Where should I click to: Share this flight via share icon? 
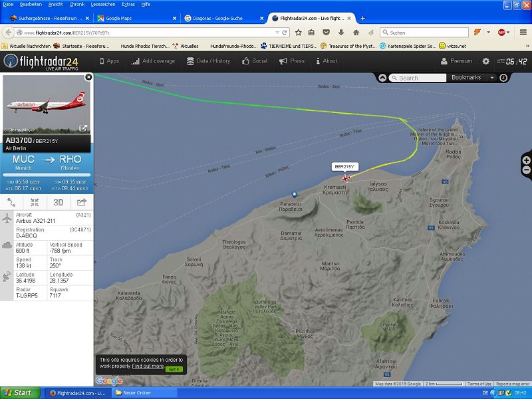tap(82, 203)
